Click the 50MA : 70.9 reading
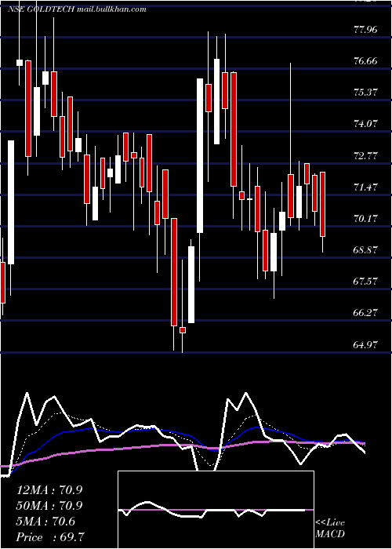392x549 pixels. coord(49,506)
